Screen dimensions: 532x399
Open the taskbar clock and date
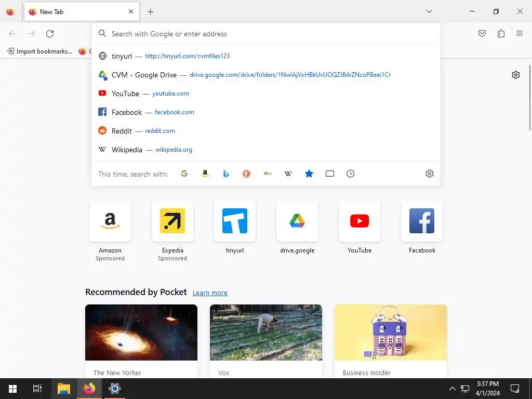click(x=487, y=389)
